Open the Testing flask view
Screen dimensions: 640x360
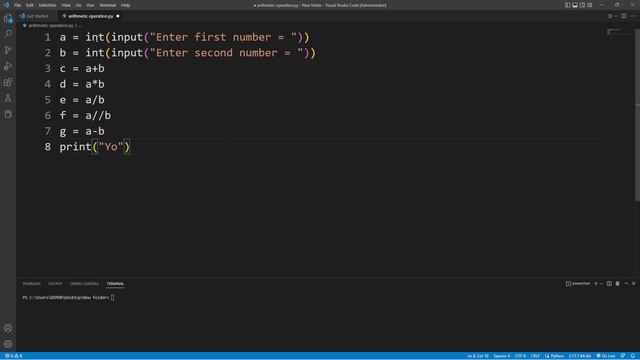[x=8, y=98]
